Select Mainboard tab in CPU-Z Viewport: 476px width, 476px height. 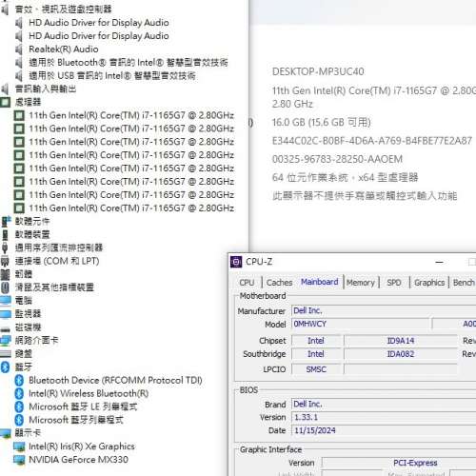click(x=320, y=282)
